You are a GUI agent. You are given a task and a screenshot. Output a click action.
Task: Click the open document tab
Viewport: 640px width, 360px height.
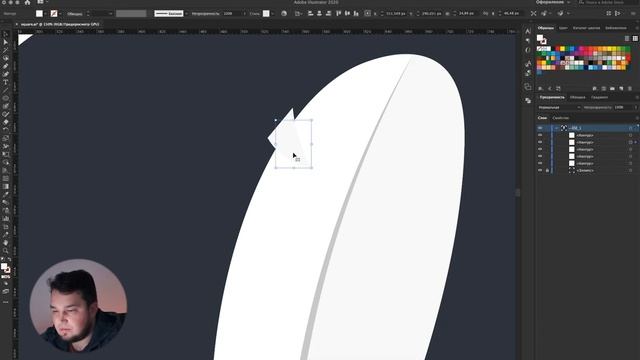60,24
